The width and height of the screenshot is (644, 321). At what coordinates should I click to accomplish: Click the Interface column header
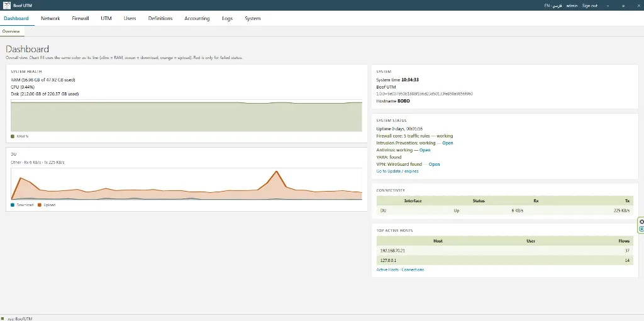click(x=413, y=201)
